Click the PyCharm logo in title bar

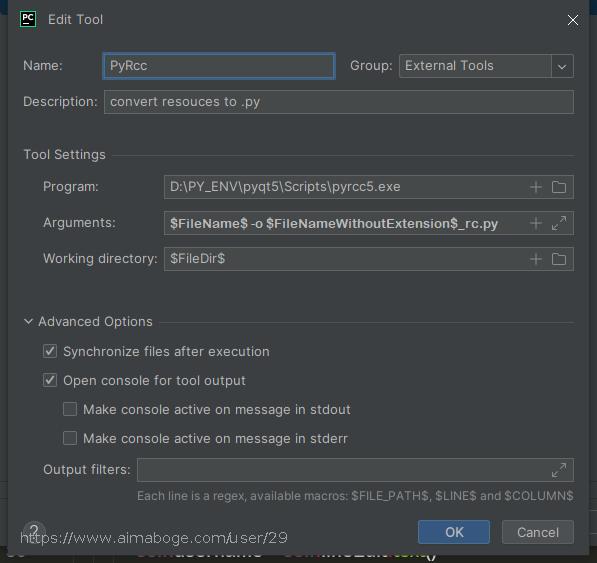pyautogui.click(x=28, y=19)
